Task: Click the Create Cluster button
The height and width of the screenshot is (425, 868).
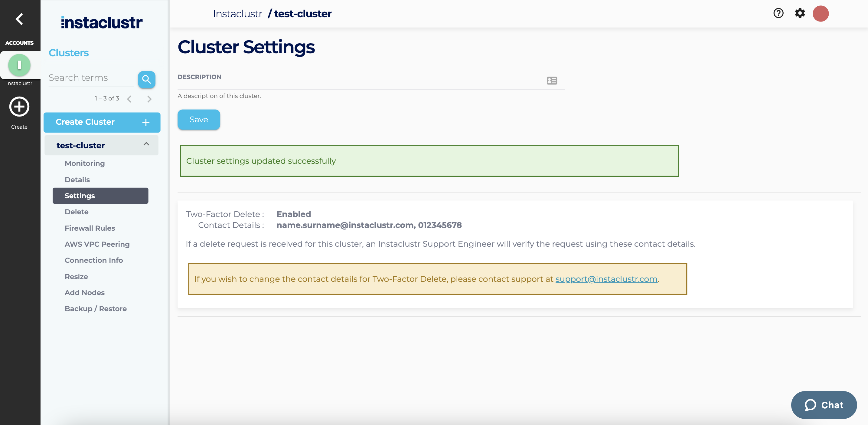Action: (102, 122)
